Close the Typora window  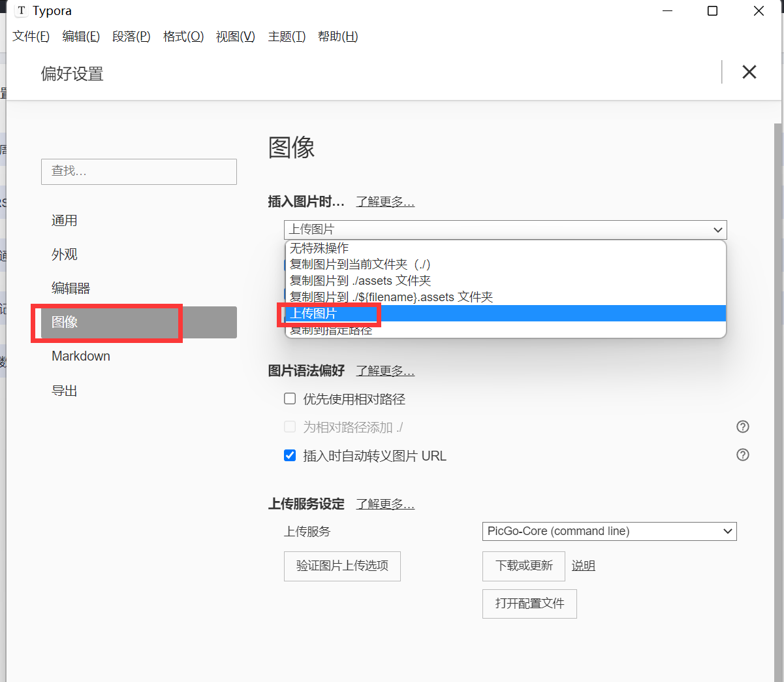point(759,11)
